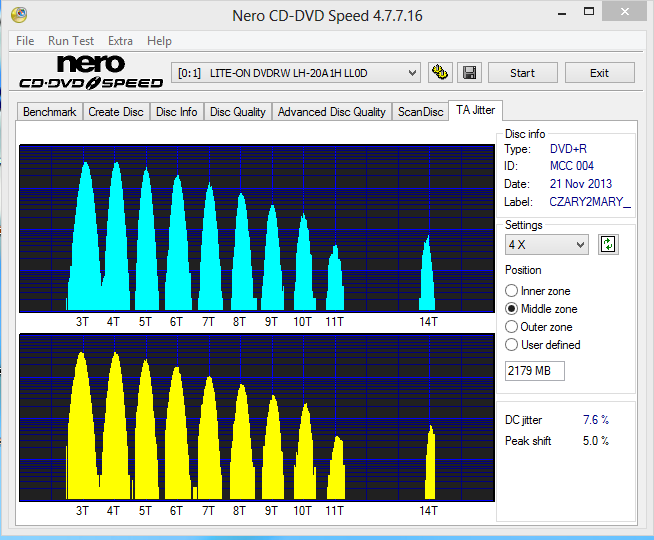Switch to the Create Disc tab

pyautogui.click(x=116, y=112)
